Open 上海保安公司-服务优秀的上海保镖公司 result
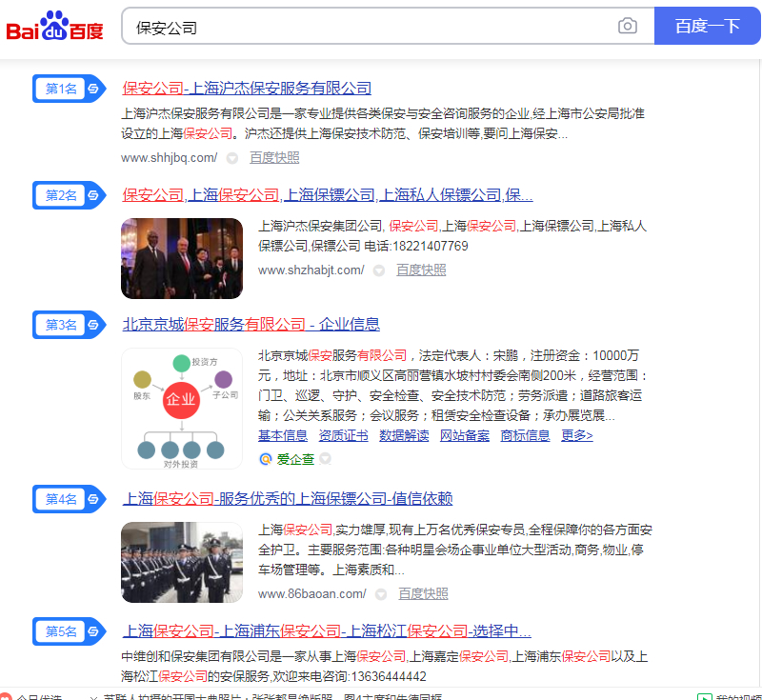Viewport: 762px width, 700px height. (x=288, y=499)
